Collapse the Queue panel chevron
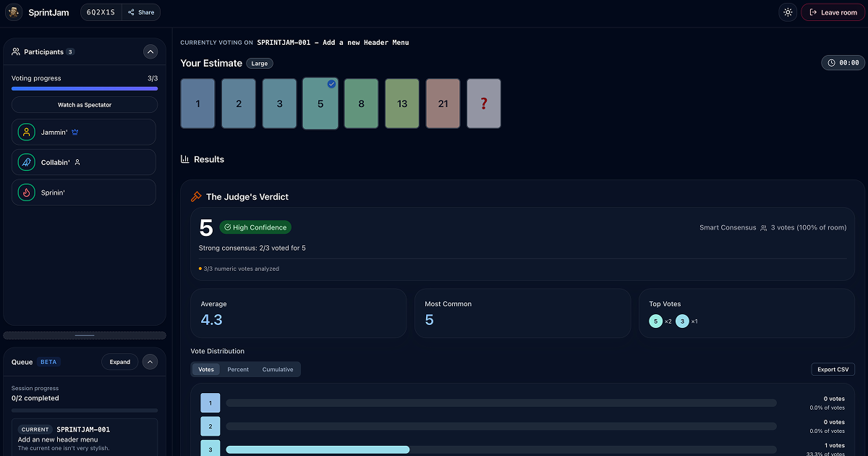The height and width of the screenshot is (456, 868). (x=150, y=362)
